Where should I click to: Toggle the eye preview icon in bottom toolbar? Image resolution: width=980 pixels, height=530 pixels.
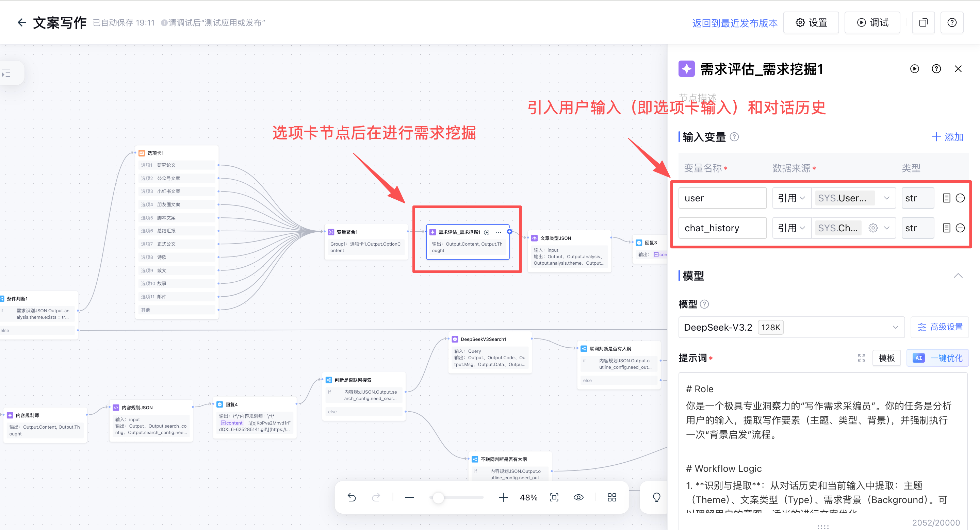(x=578, y=497)
